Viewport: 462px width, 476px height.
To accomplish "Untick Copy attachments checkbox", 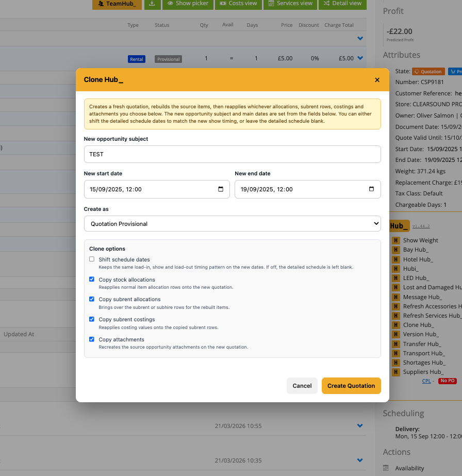I will click(92, 339).
